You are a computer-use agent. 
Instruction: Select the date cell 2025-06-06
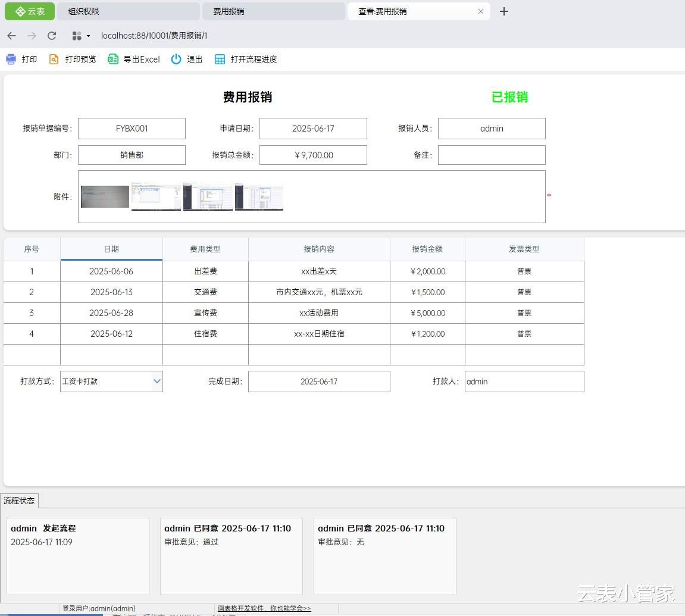(111, 271)
